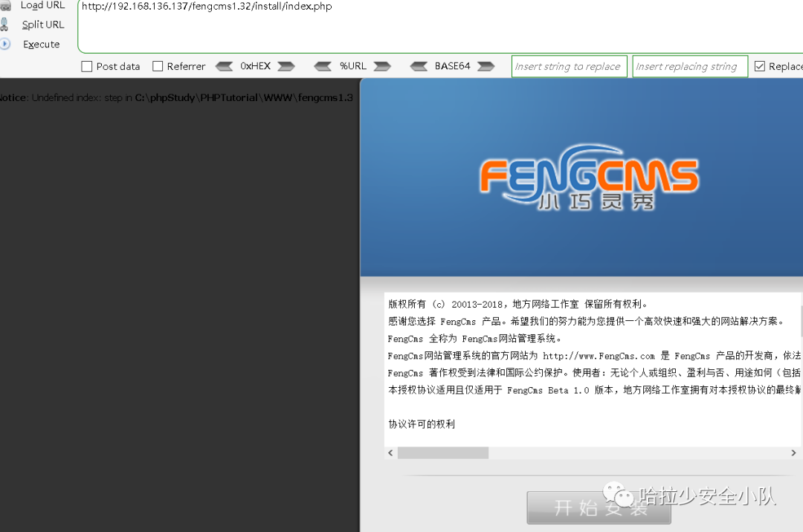The height and width of the screenshot is (532, 803).
Task: Click the URL text field in HackBar
Action: point(440,26)
